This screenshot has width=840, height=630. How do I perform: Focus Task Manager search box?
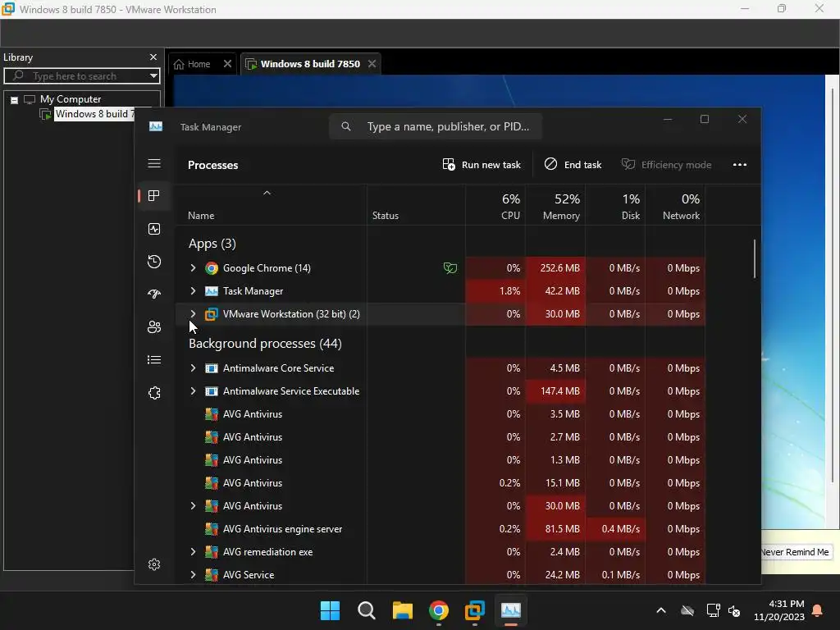pos(436,126)
